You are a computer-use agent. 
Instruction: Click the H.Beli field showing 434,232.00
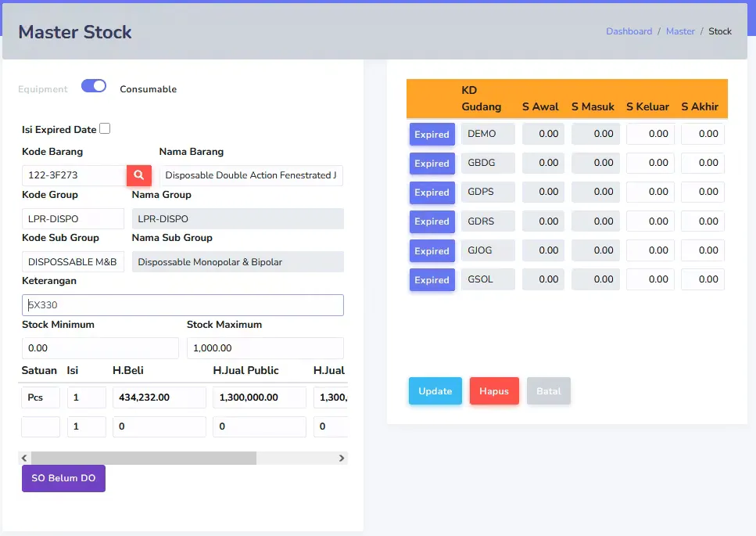coord(159,397)
